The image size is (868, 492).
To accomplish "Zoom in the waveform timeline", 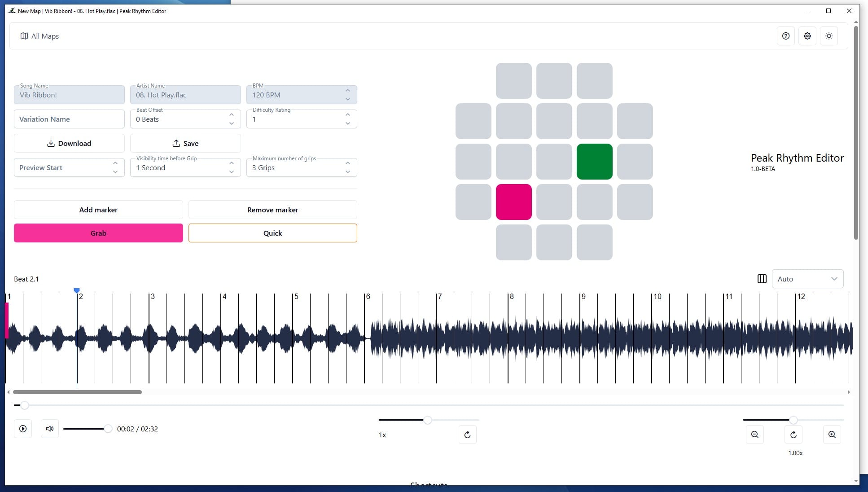I will point(832,435).
